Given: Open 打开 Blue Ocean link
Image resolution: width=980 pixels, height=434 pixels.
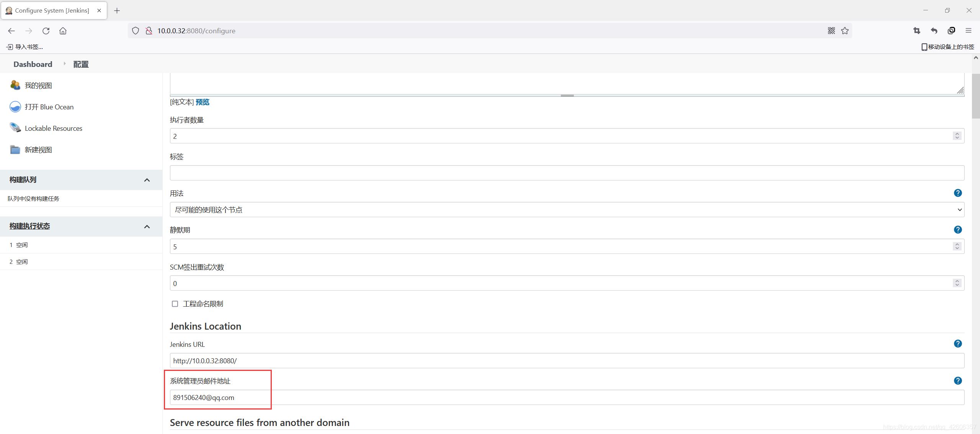Looking at the screenshot, I should [49, 107].
